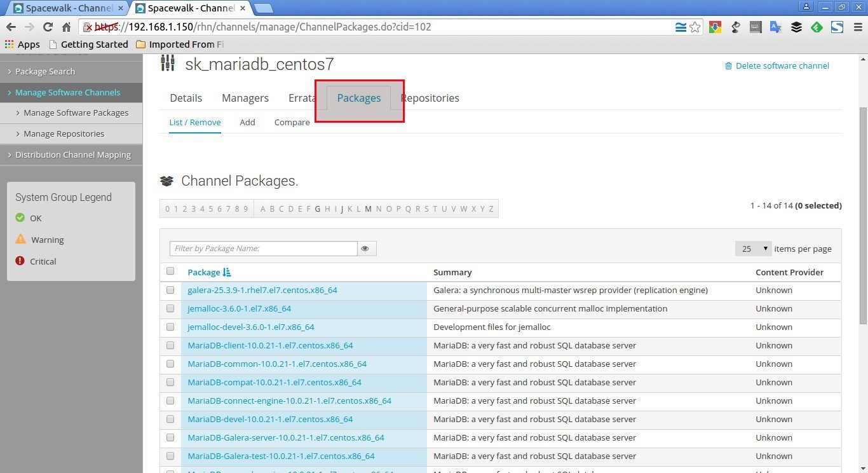Open the virtual keyboard extension icon
Viewport: 868px width, 473px height.
click(756, 27)
